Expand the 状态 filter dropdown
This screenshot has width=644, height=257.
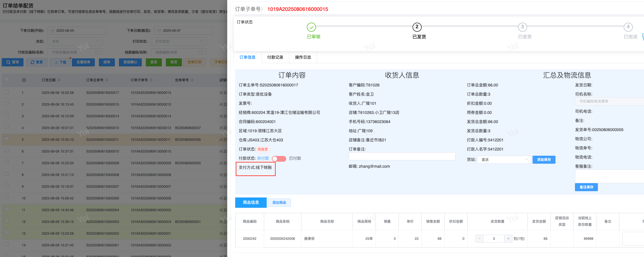click(75, 41)
